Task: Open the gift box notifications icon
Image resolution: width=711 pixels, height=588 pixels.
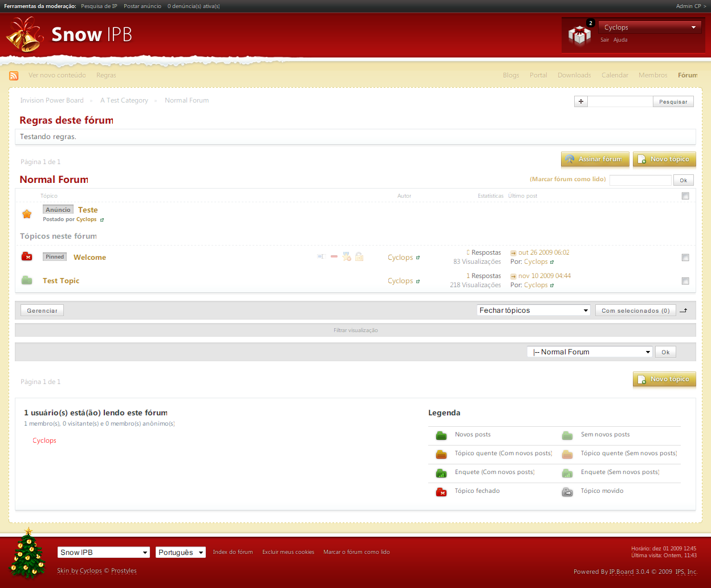Action: (579, 35)
